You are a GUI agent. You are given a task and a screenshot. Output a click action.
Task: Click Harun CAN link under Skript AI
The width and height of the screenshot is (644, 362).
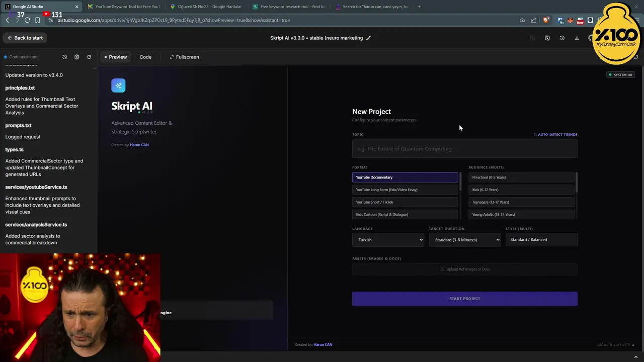[139, 145]
